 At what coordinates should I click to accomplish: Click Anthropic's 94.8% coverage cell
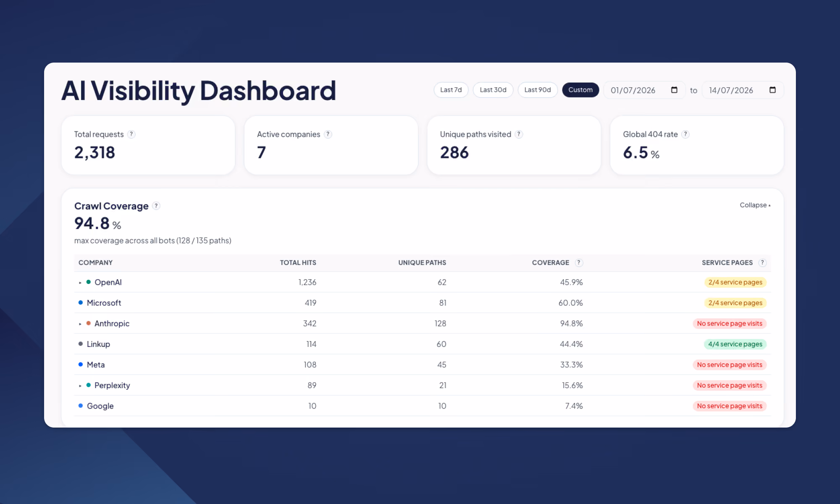click(x=571, y=323)
